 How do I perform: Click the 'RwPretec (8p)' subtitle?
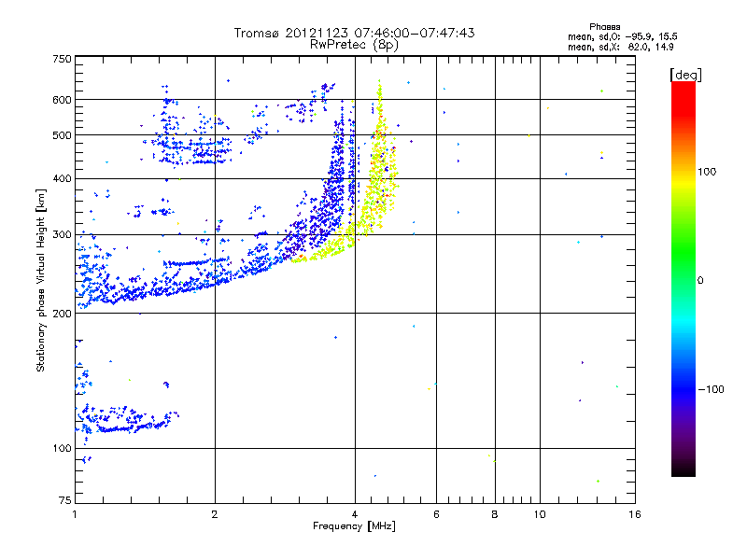tap(354, 45)
